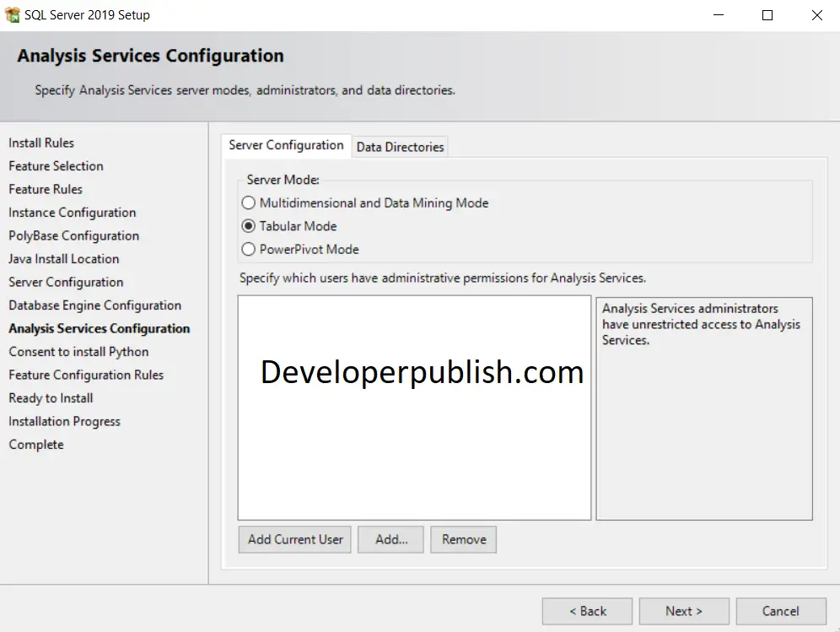Click the Server Configuration step in sidebar

[66, 282]
